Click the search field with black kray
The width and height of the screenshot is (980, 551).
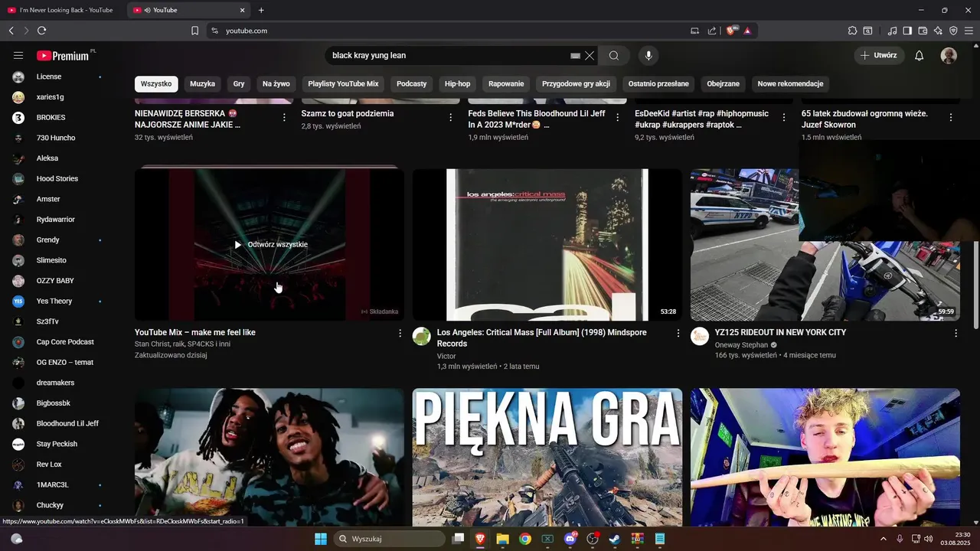point(448,56)
